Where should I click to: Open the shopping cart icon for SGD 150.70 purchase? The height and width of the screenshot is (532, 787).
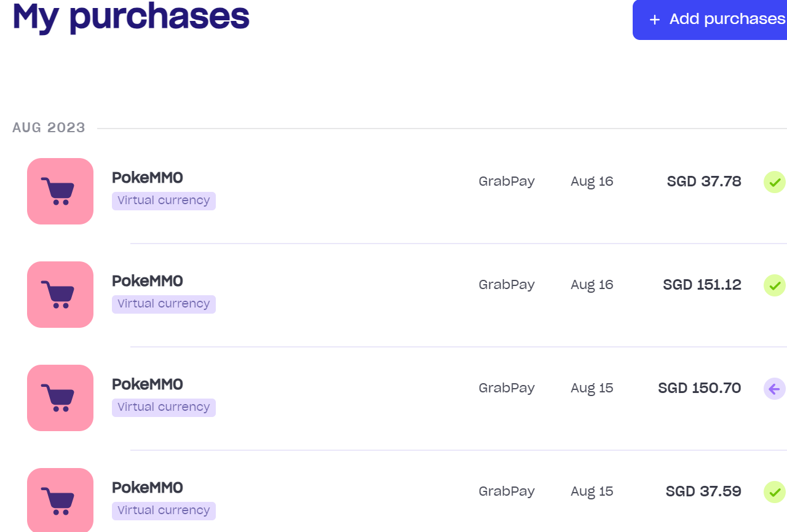(60, 398)
